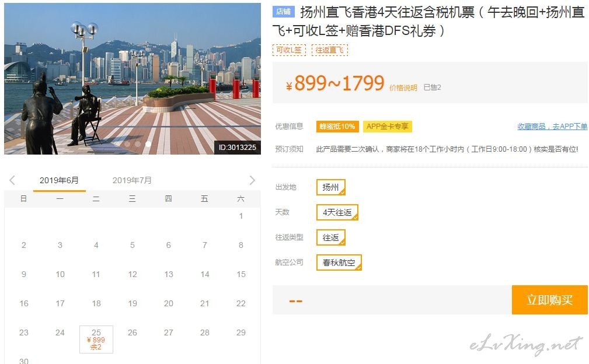Viewport: 589px width, 364px height.
Task: Open the 价格说明 price explanation link
Action: pos(403,88)
